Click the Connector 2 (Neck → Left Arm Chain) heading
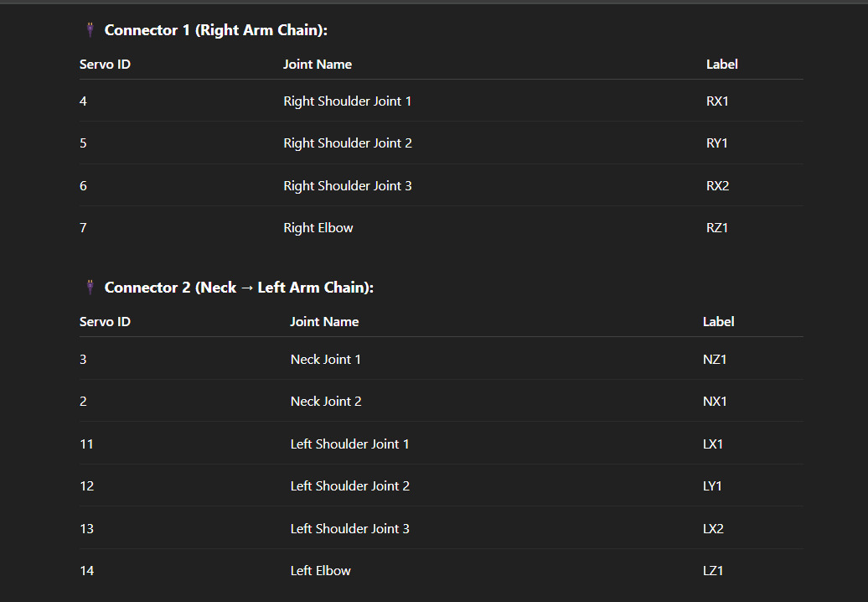 (x=239, y=288)
